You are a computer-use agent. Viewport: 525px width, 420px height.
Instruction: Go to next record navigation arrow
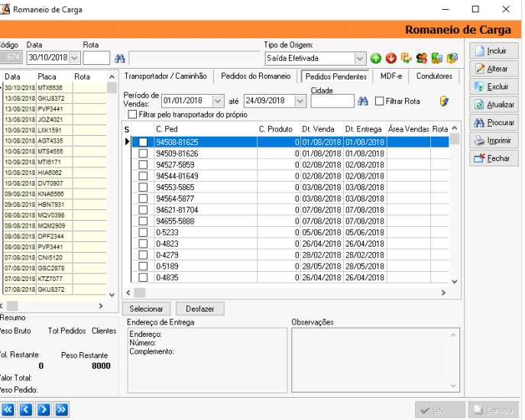pyautogui.click(x=44, y=409)
